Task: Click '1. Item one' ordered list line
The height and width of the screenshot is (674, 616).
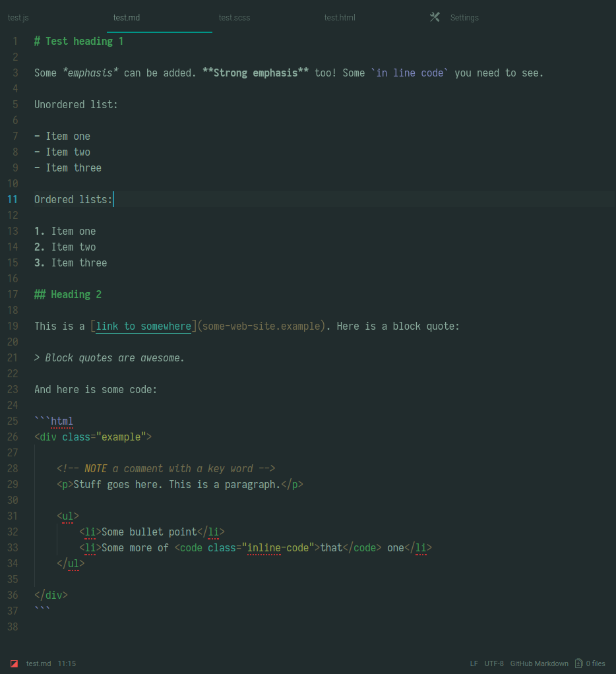Action: pos(65,231)
